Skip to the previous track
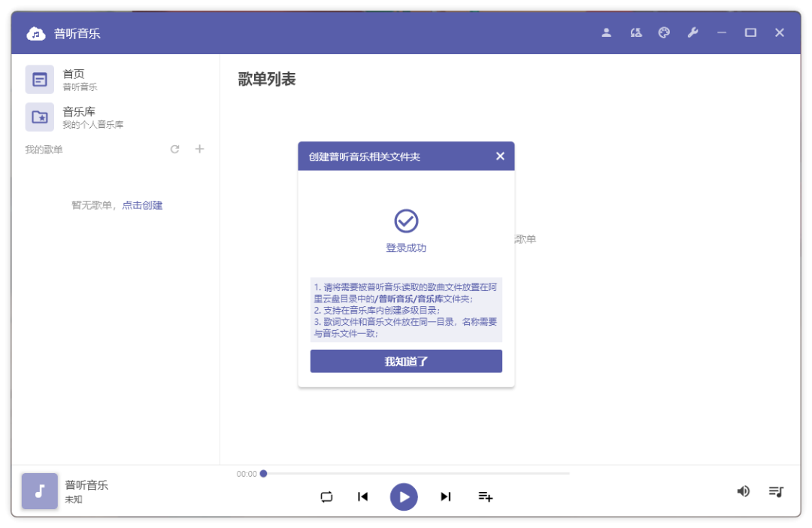 click(362, 496)
